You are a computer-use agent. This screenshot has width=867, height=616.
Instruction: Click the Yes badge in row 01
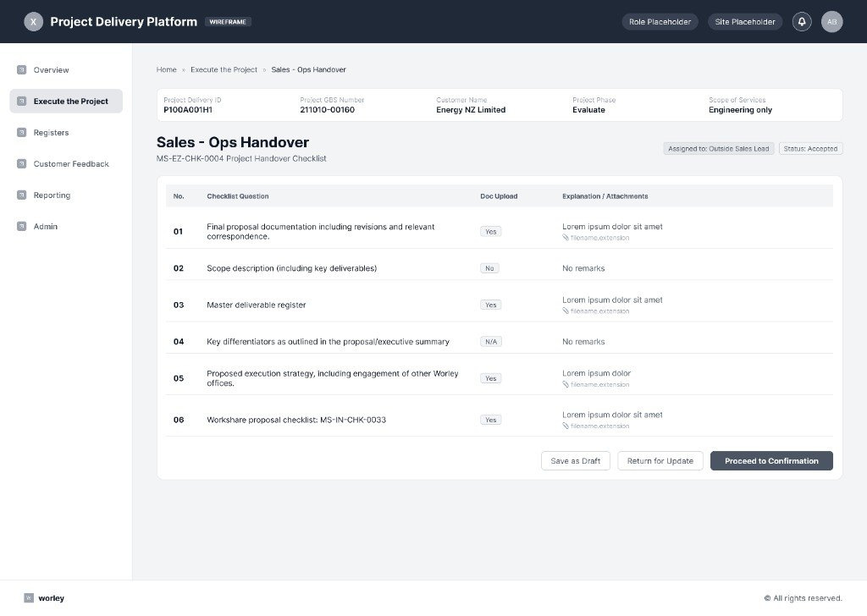490,232
